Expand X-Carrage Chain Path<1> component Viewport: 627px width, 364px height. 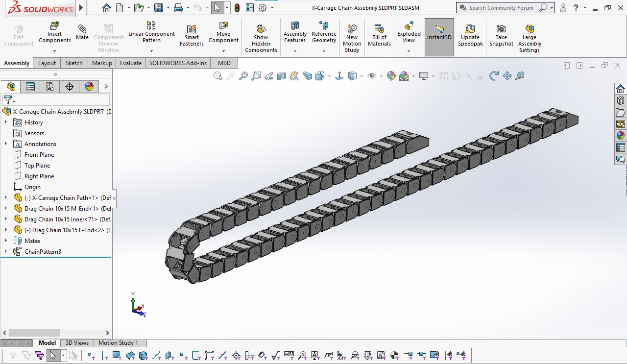coord(6,198)
